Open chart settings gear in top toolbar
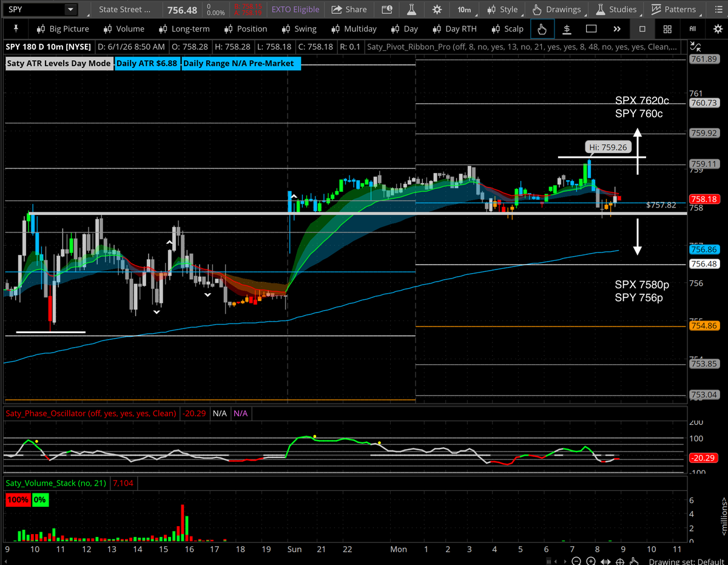728x565 pixels. (x=437, y=9)
